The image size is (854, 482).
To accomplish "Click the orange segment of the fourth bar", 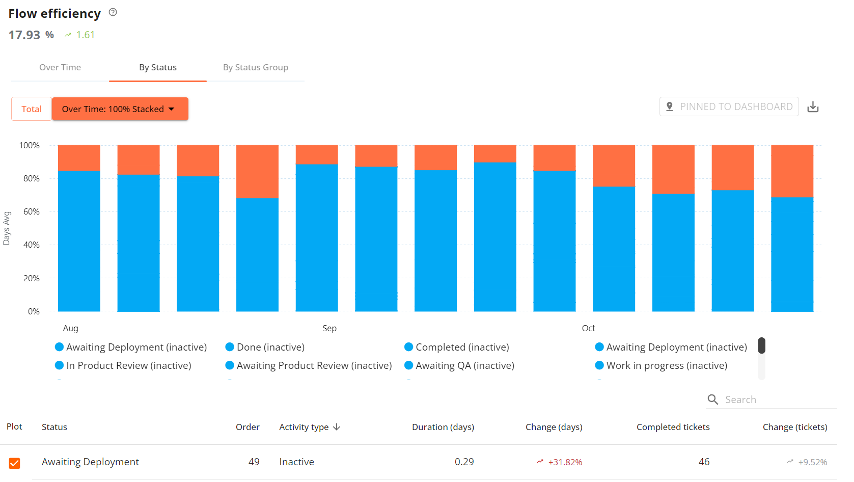I will tap(257, 171).
